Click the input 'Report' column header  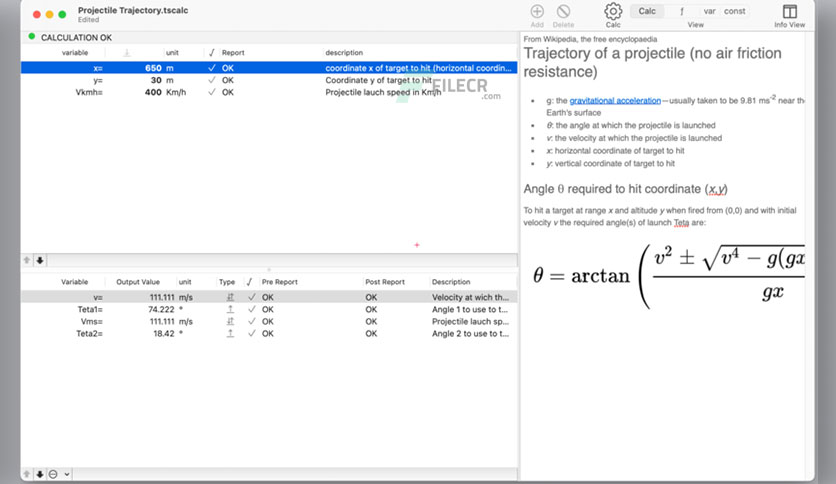(233, 53)
